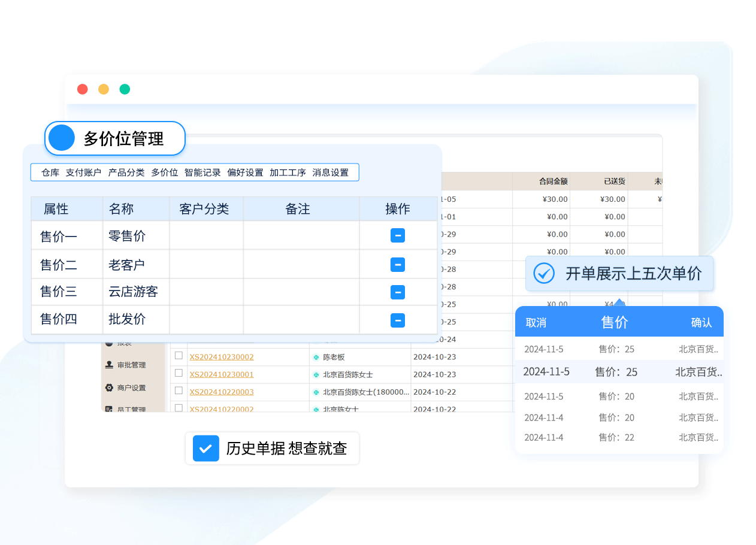
Task: Toggle the 历史单据 想查就查 blue checkbox
Action: click(205, 449)
